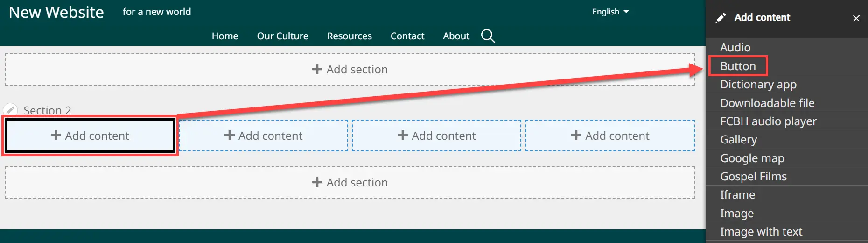Click the bottom Add section button

[350, 182]
